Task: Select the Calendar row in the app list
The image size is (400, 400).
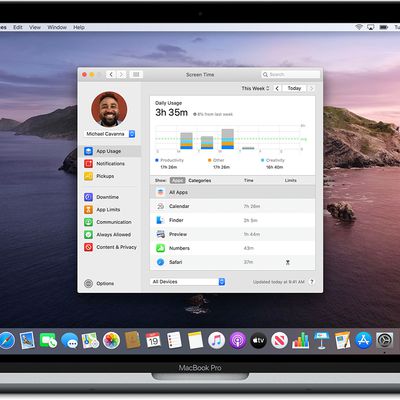Action: point(232,206)
